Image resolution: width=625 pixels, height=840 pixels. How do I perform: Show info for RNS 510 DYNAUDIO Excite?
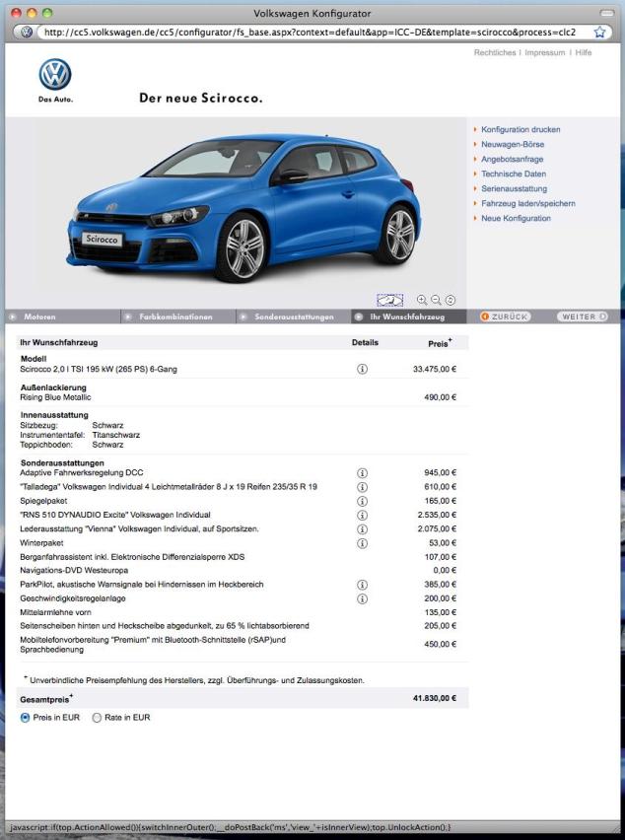[362, 515]
